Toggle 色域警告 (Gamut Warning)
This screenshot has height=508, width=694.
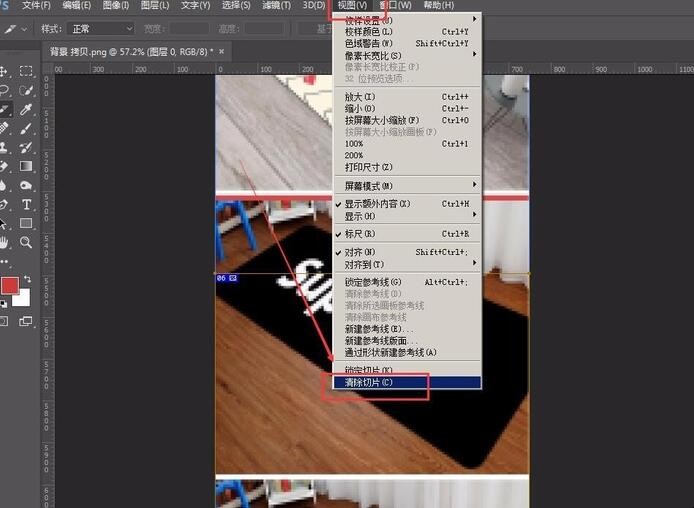tap(407, 43)
